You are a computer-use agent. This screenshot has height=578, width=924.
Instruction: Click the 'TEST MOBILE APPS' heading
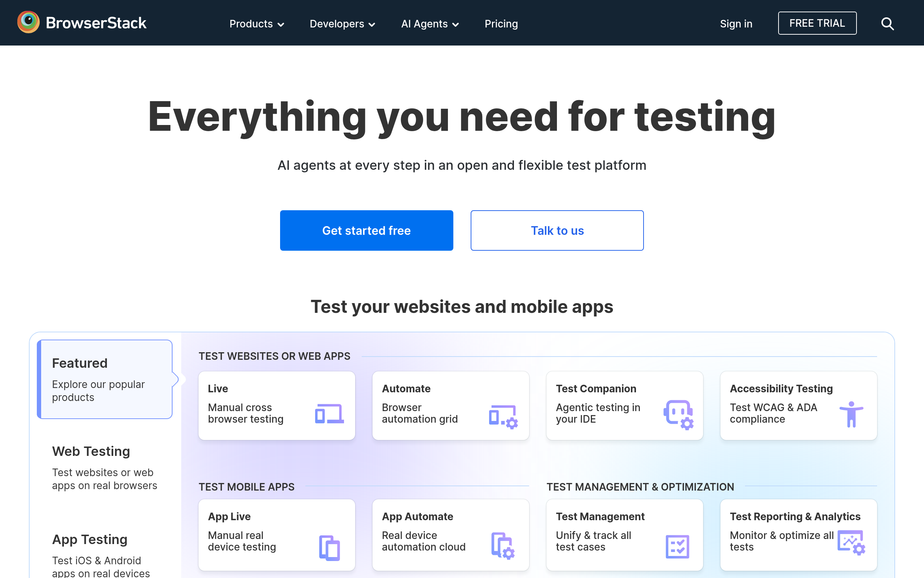(246, 487)
